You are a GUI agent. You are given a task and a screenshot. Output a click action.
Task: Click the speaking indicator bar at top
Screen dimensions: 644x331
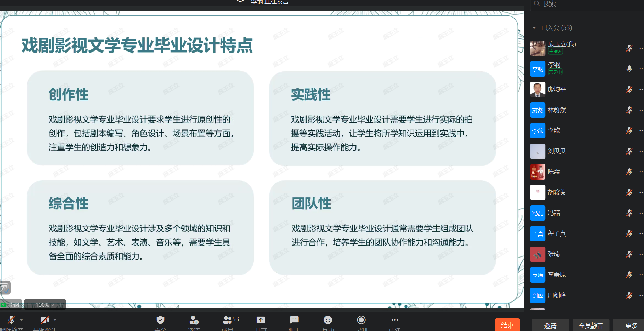click(263, 2)
